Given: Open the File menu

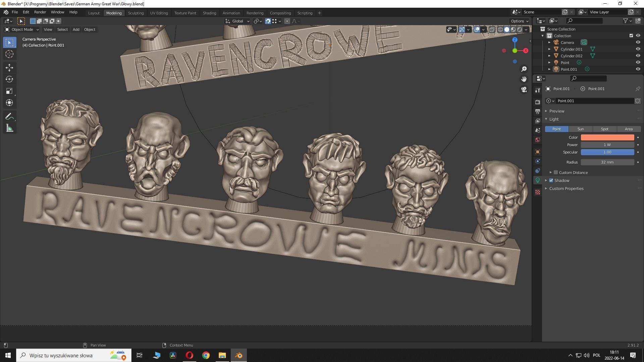Looking at the screenshot, I should 15,12.
